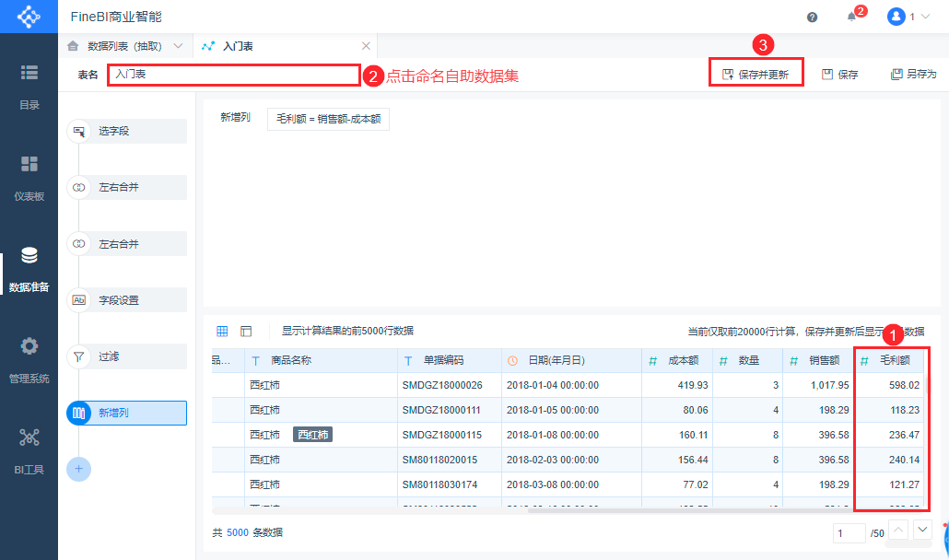Click the 598.02 gross profit cell
The height and width of the screenshot is (560, 949).
[888, 385]
